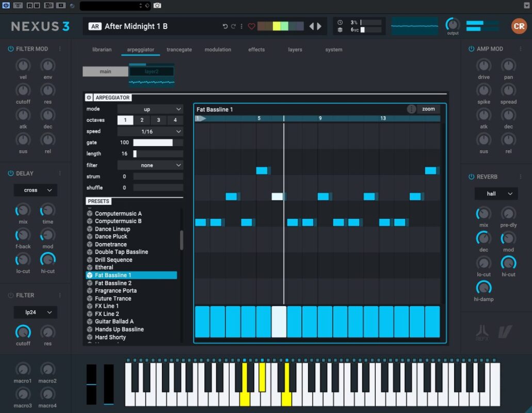The image size is (532, 413).
Task: Open the three-dot menu next to zoom
Action: pos(411,109)
